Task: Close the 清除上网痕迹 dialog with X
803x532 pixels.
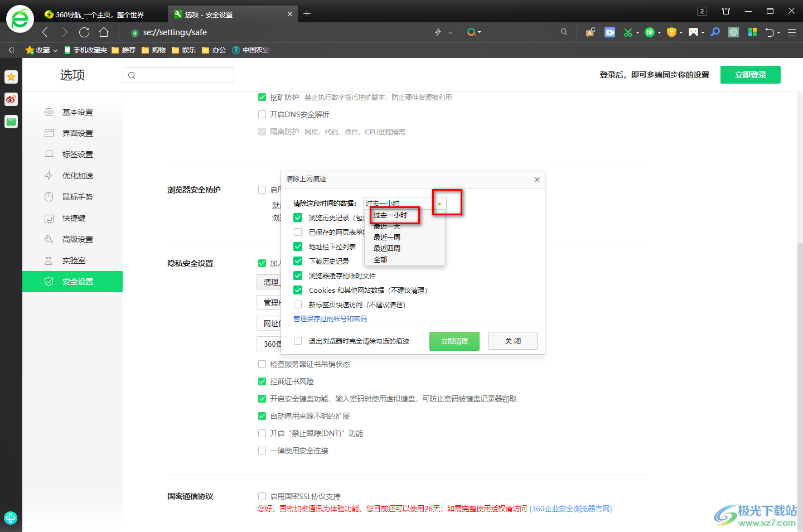Action: click(537, 180)
